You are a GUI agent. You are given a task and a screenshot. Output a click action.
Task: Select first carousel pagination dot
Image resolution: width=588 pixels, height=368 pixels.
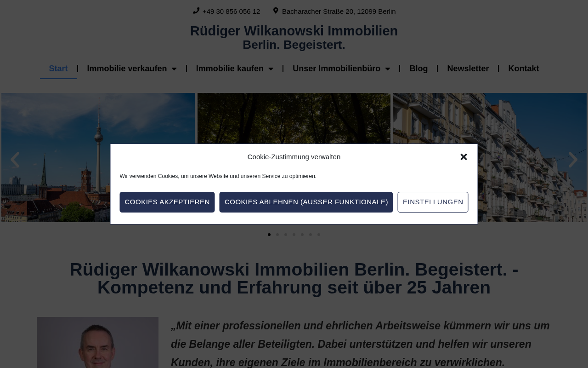coord(269,235)
